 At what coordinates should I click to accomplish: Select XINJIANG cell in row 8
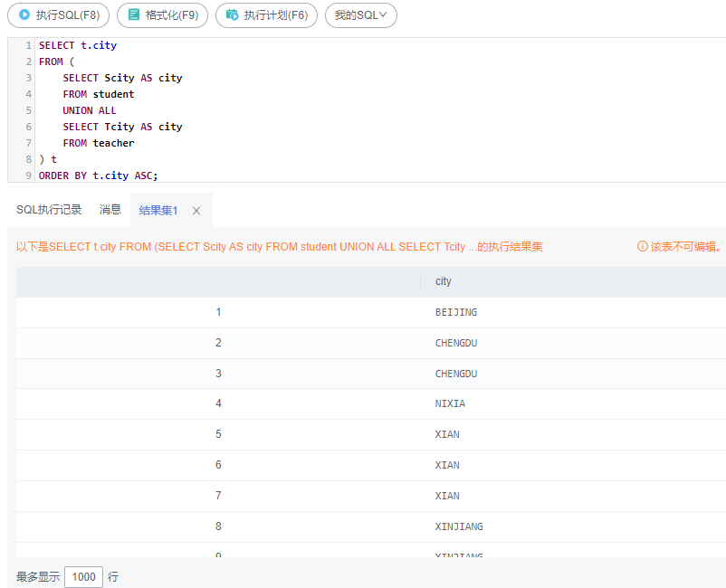459,526
